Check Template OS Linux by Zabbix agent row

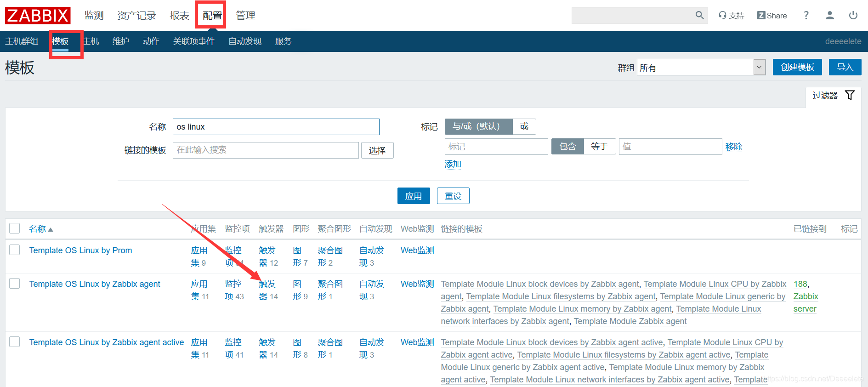coord(15,284)
